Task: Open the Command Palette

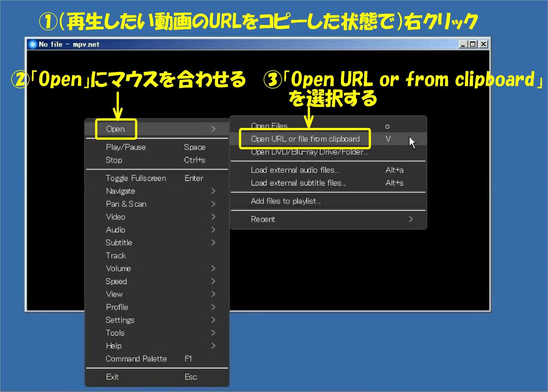Action: pyautogui.click(x=136, y=359)
